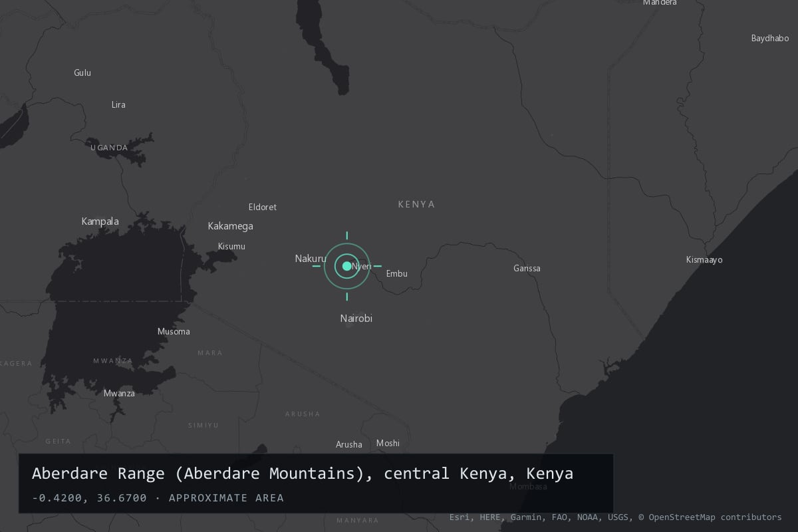798x532 pixels.
Task: Click the Aberdare Range location title
Action: [x=303, y=474]
